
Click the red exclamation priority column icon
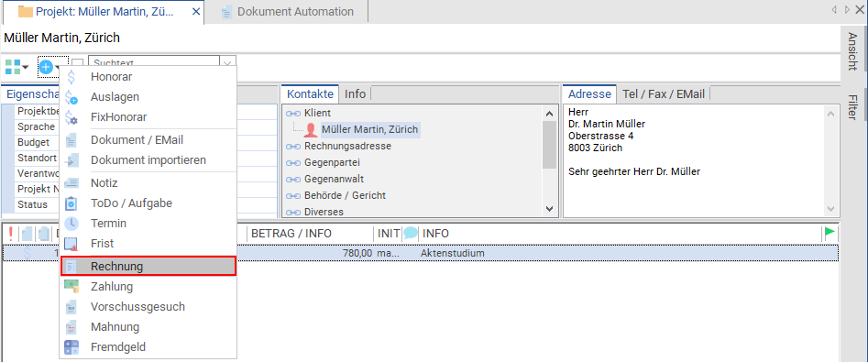[10, 234]
